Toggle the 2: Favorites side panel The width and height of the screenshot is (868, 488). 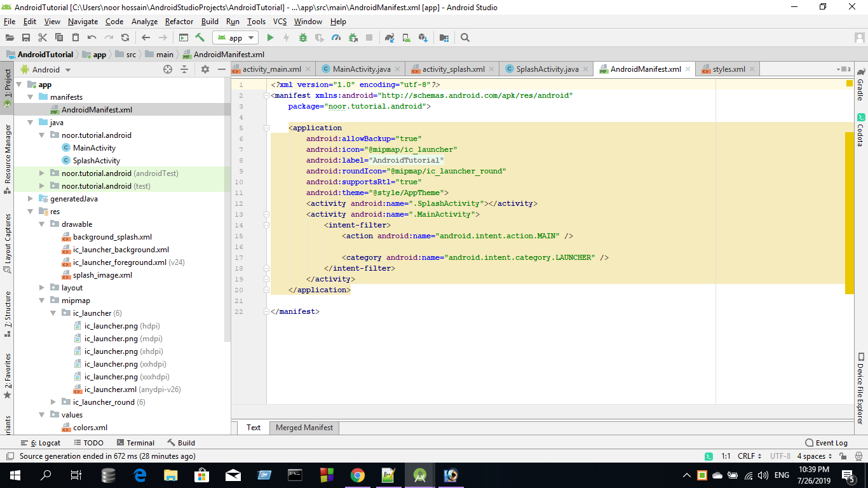pyautogui.click(x=8, y=376)
